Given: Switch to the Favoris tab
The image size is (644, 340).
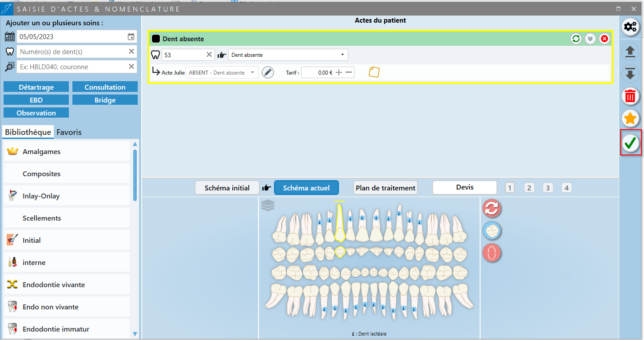Looking at the screenshot, I should (69, 132).
